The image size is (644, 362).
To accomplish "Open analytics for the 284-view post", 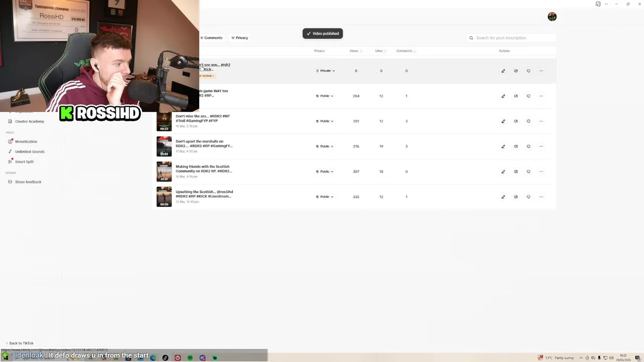I will pyautogui.click(x=516, y=96).
